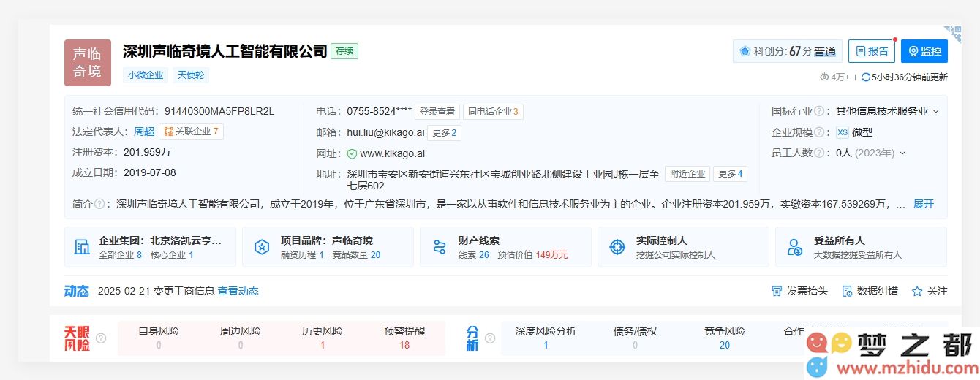Screen dimensions: 980x380
Task: Click the 受益所有人 person icon
Action: (x=795, y=247)
